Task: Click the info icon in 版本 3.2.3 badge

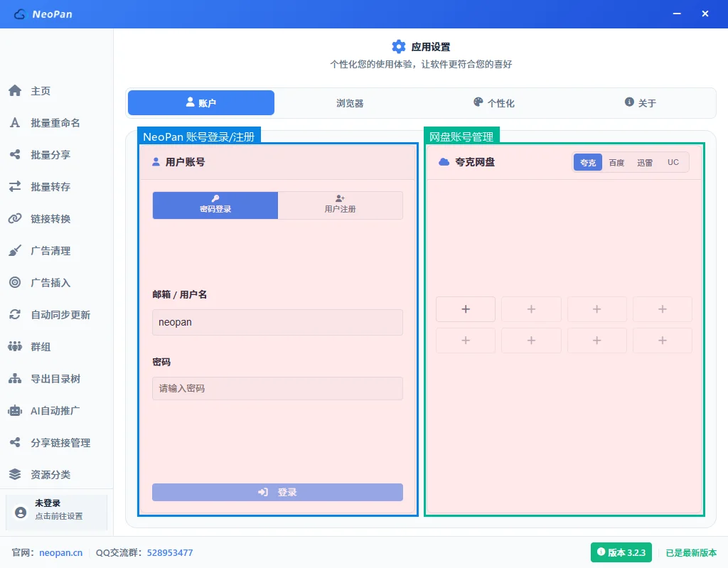Action: 601,552
